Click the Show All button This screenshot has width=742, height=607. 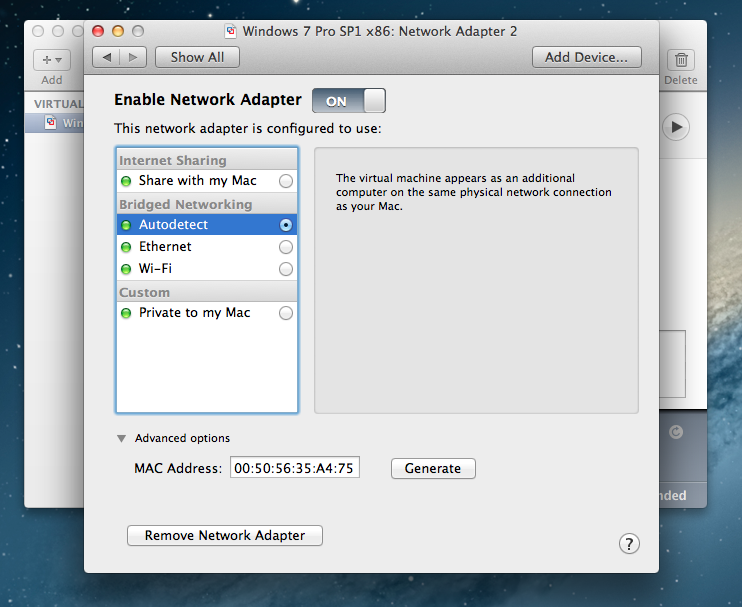click(x=197, y=57)
